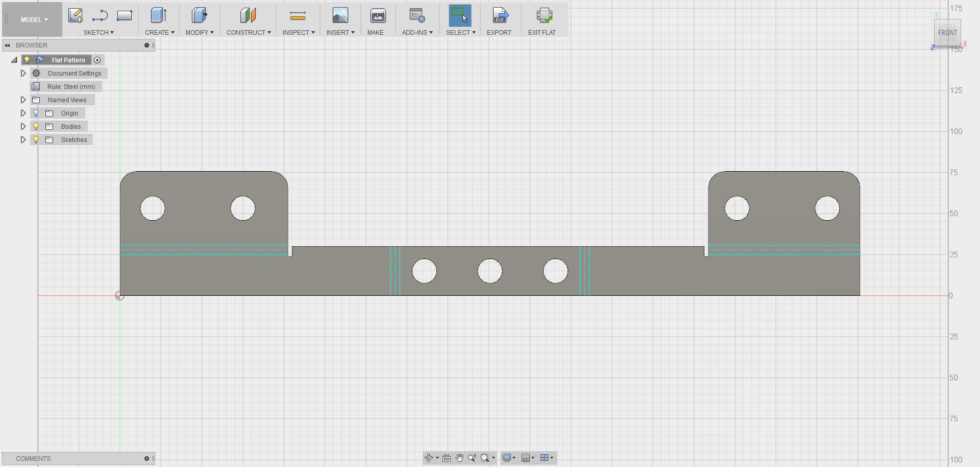The height and width of the screenshot is (467, 980).
Task: Click the Zoom magnifier icon
Action: tap(472, 458)
